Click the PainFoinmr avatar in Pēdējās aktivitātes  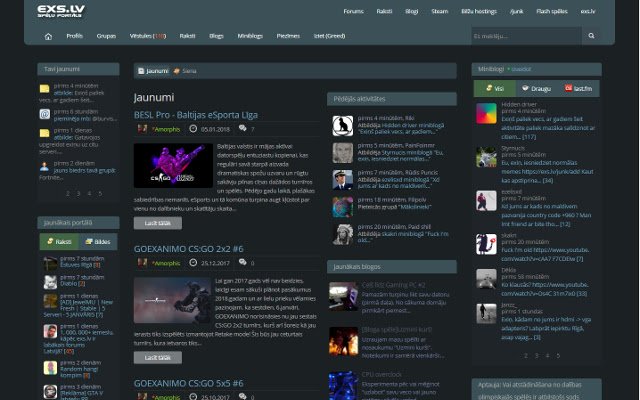342,153
